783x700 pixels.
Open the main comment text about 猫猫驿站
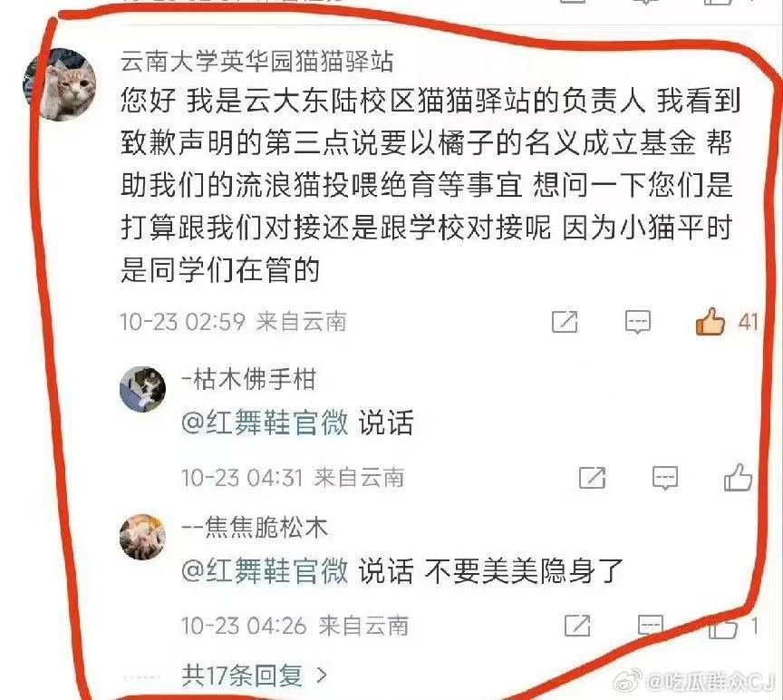coord(429,185)
